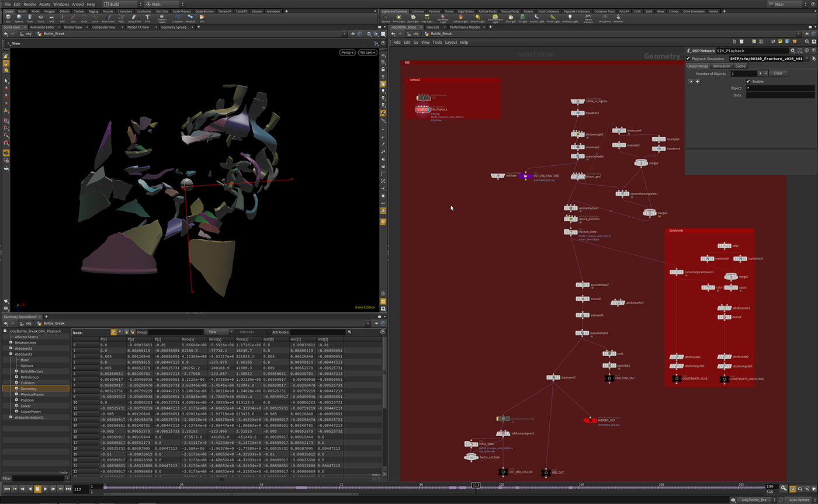Click the Switcher shelf tool

[x=618, y=18]
